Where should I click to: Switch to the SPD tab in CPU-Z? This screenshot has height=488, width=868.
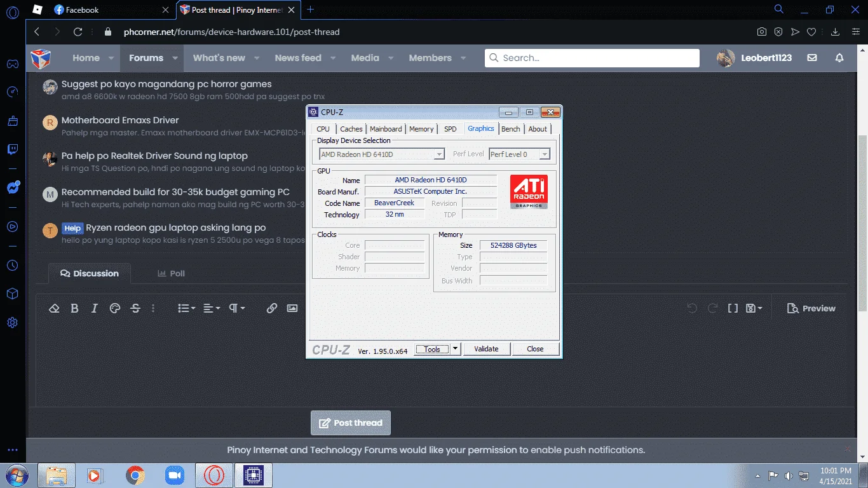coord(450,129)
